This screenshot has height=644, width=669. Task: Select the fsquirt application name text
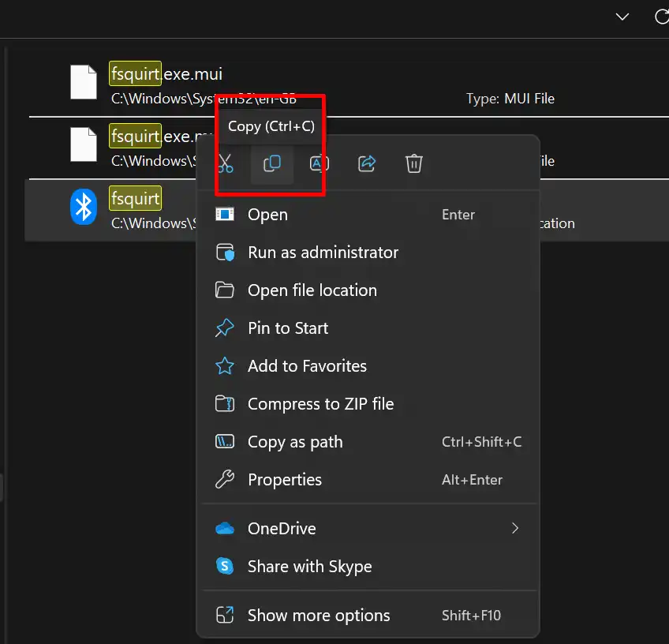tap(135, 198)
